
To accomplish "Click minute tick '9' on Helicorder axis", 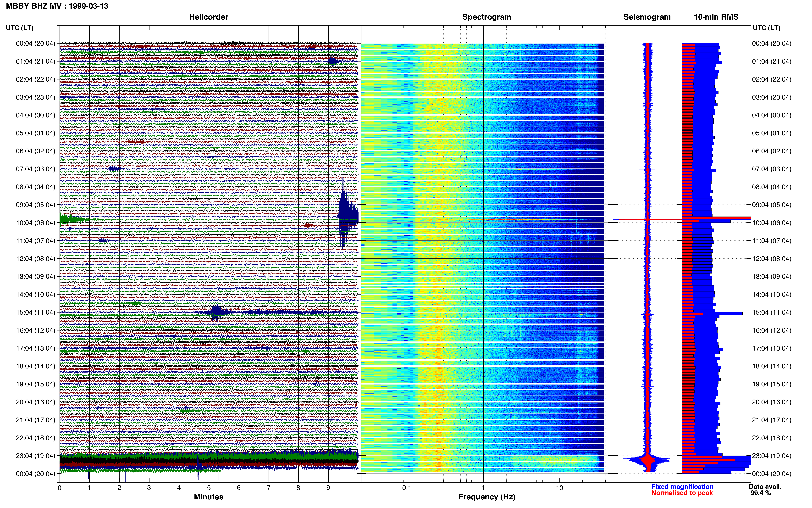I will tap(328, 488).
